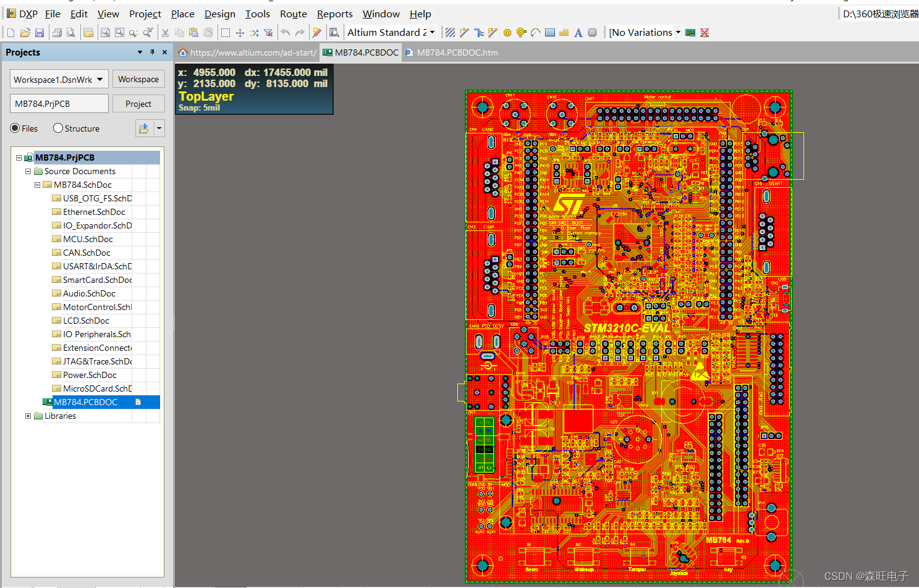Screen dimensions: 919x588
Task: Click the Place Arc toolbar icon
Action: [x=535, y=32]
